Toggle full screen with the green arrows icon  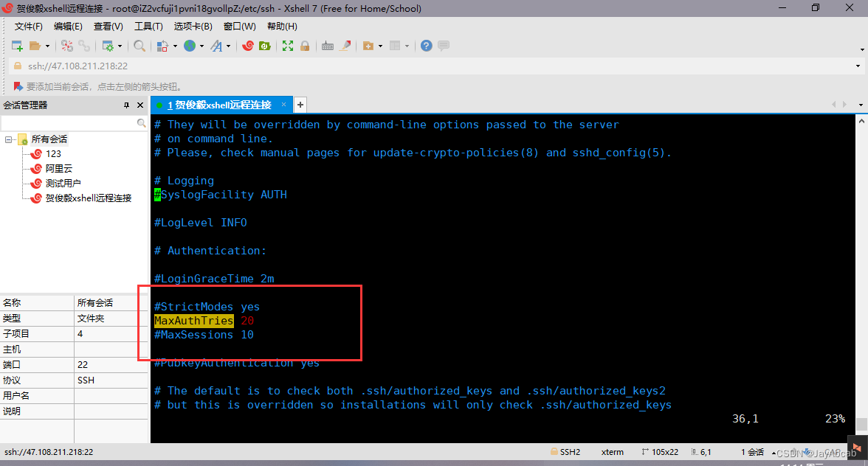(x=288, y=46)
